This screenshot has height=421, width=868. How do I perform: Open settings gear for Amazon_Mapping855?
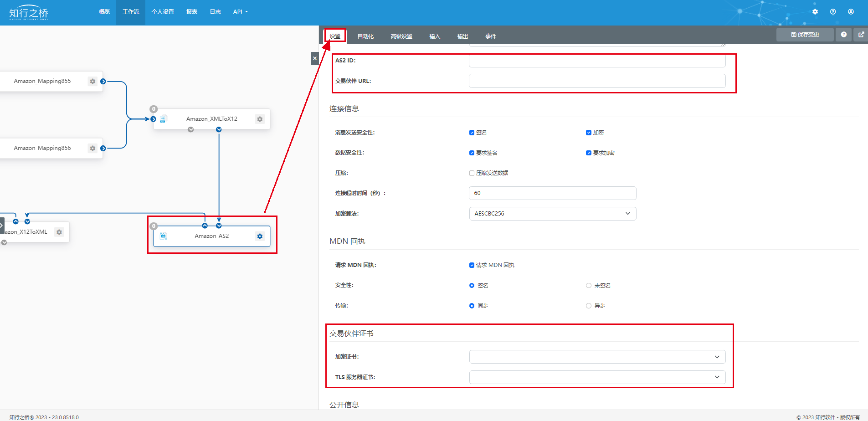click(x=92, y=81)
